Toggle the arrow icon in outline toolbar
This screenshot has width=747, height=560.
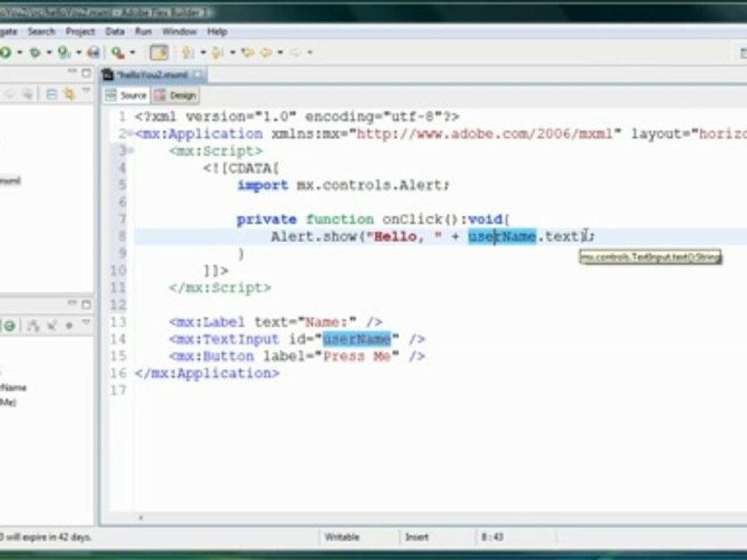pyautogui.click(x=51, y=325)
